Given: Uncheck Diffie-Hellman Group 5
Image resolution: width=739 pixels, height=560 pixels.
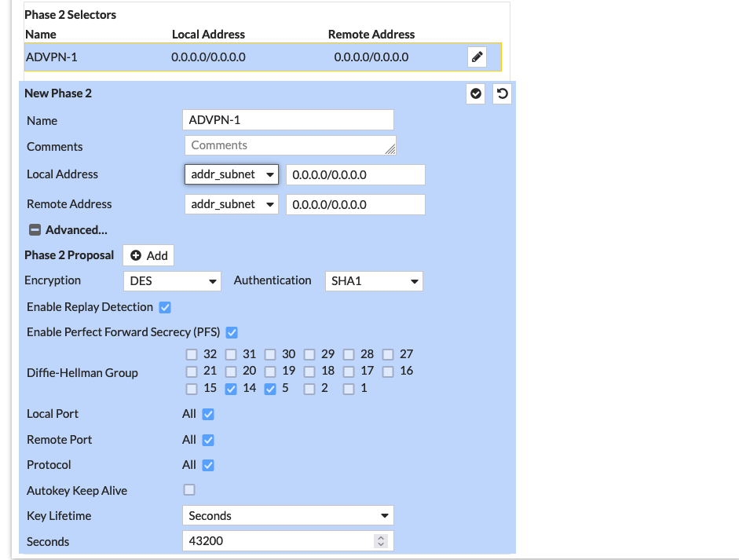Looking at the screenshot, I should 270,389.
